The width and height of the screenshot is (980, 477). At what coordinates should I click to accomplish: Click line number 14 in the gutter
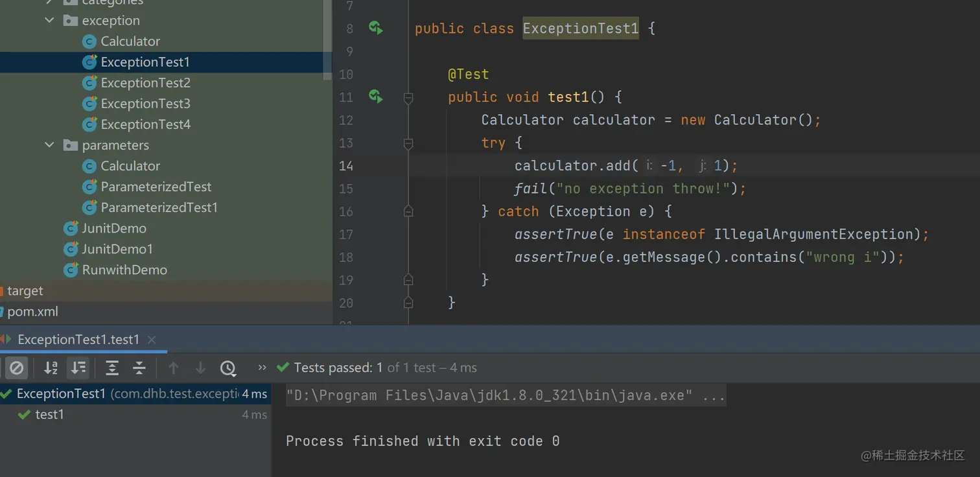pyautogui.click(x=346, y=166)
